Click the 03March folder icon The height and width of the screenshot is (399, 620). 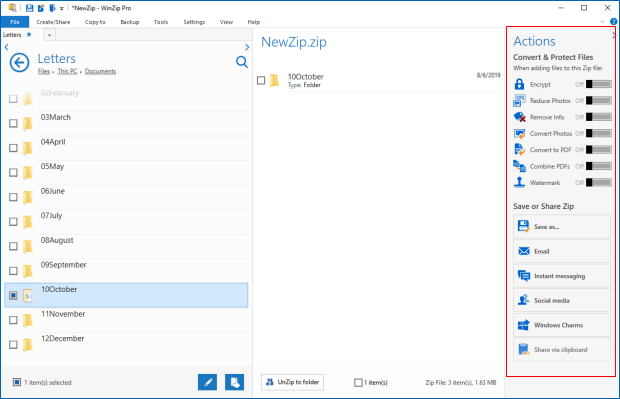[28, 123]
